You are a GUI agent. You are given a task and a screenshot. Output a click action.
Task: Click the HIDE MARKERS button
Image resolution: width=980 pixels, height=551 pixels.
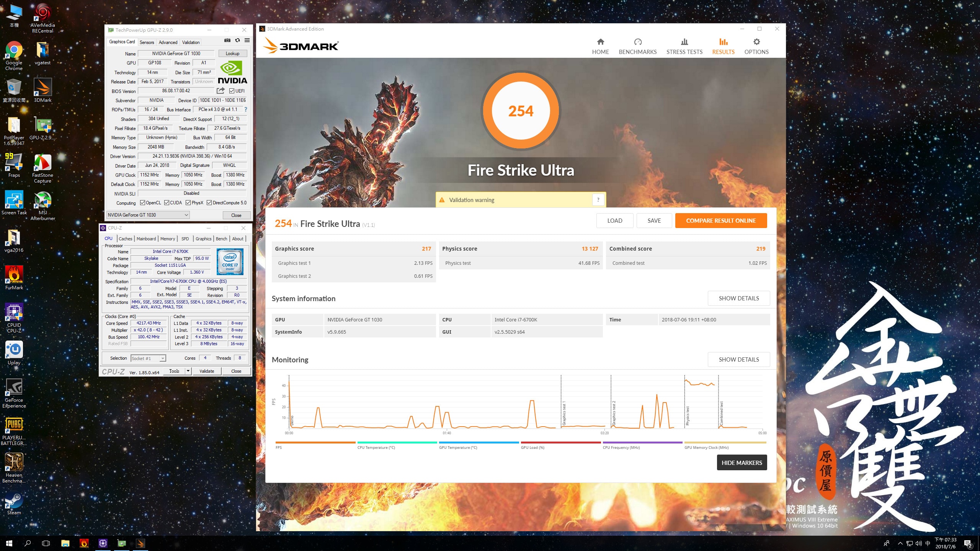click(742, 463)
